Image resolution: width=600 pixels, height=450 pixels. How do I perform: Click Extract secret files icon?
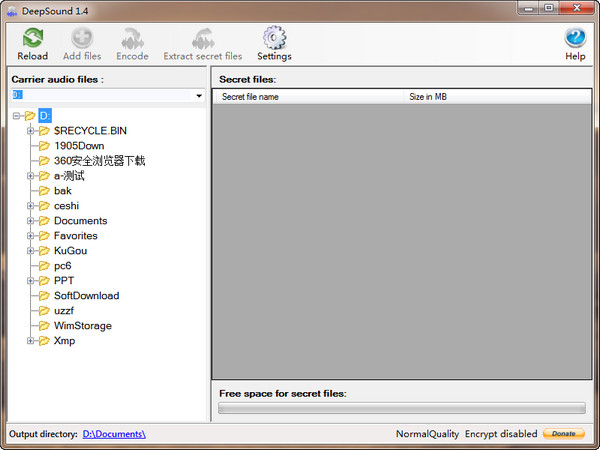coord(203,38)
